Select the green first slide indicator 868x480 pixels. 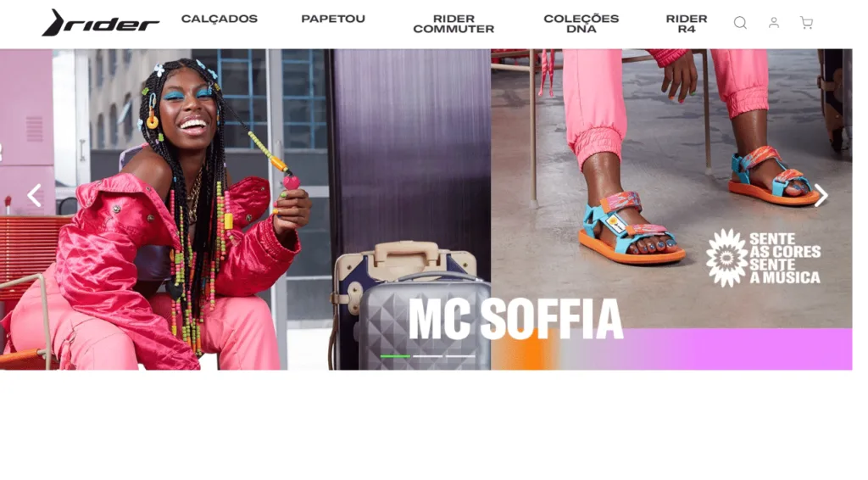tap(395, 356)
